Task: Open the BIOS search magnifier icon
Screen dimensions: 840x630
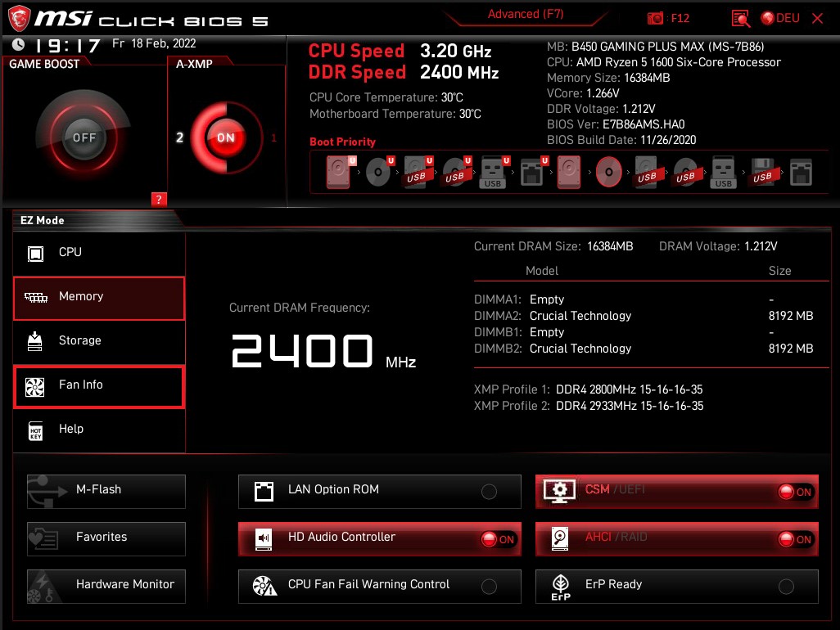Action: [740, 19]
